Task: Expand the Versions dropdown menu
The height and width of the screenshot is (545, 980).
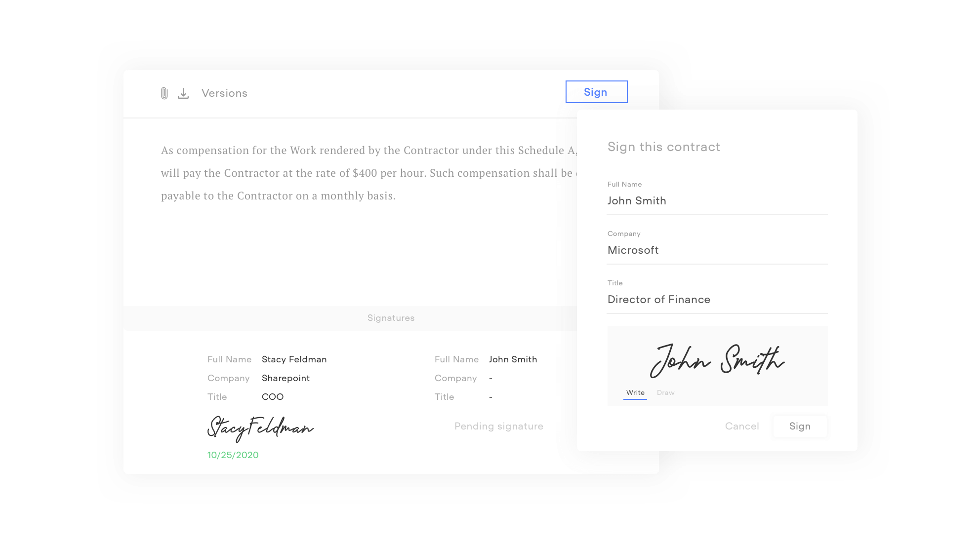Action: coord(225,92)
